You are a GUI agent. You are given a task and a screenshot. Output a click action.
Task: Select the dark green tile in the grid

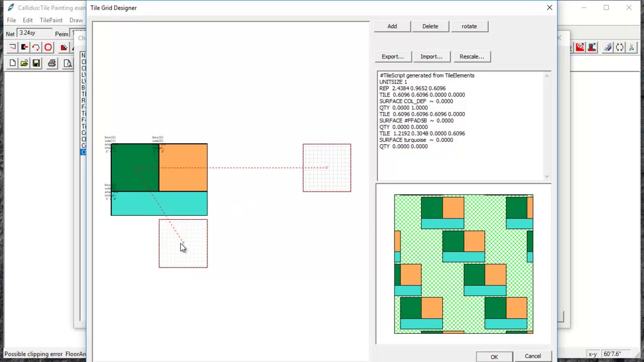pyautogui.click(x=135, y=167)
